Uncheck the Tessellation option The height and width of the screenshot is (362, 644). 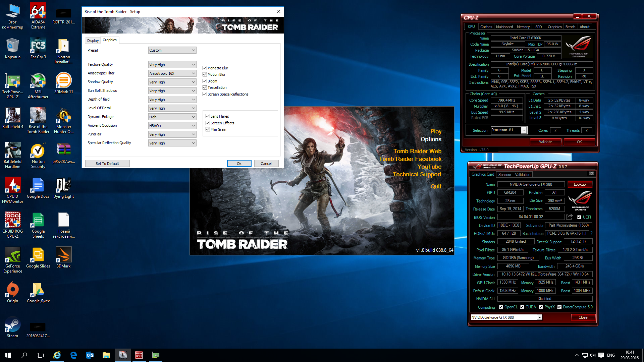click(x=205, y=87)
